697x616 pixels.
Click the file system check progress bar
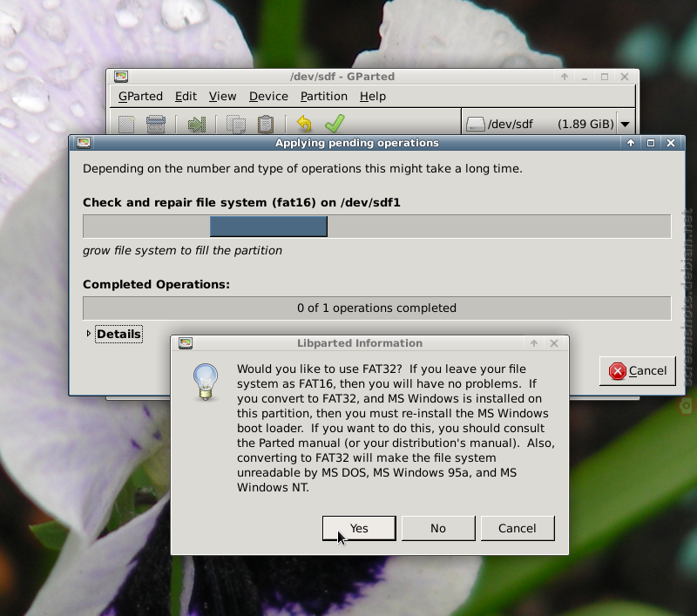pyautogui.click(x=376, y=227)
